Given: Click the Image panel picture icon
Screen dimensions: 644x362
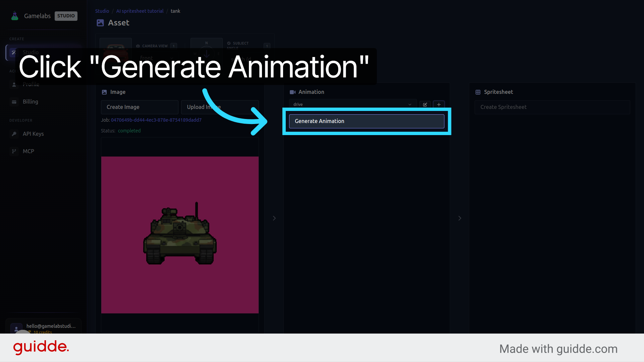Looking at the screenshot, I should [104, 92].
